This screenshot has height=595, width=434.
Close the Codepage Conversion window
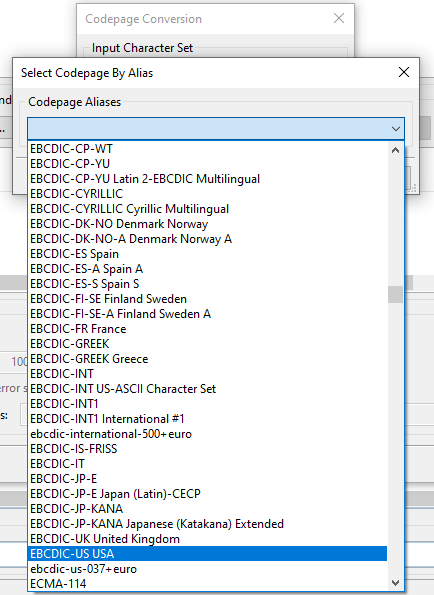pos(339,18)
